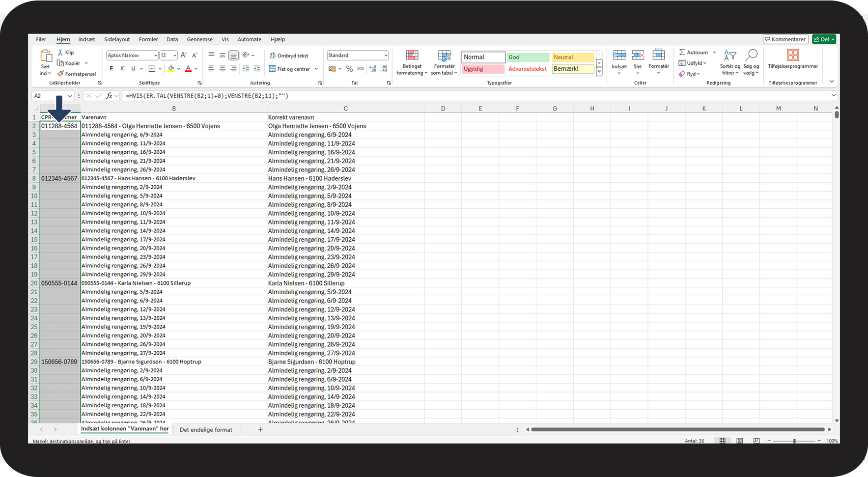
Task: Click the Tilføjelsesprogrammer icon
Action: tap(792, 55)
